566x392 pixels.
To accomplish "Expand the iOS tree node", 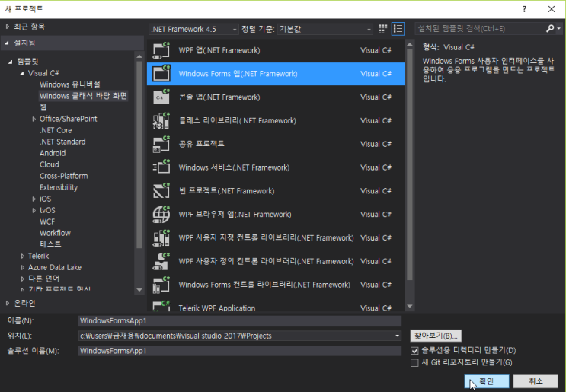I will click(34, 199).
